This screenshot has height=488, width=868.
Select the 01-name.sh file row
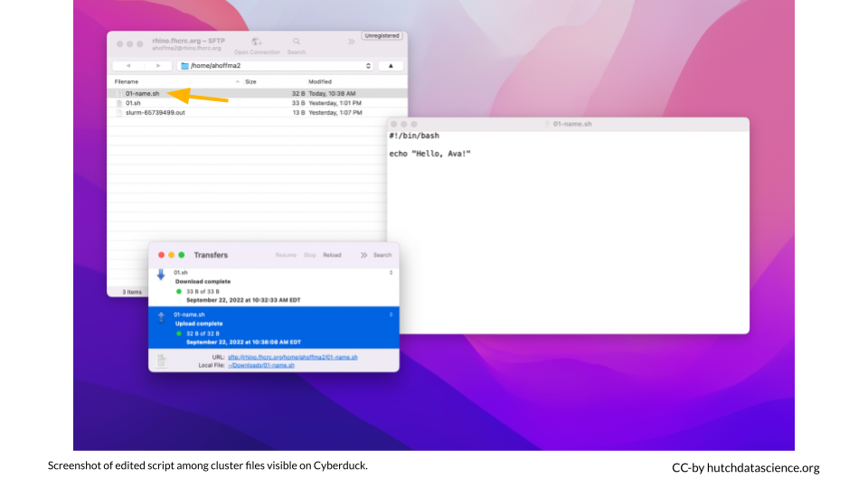(258, 93)
